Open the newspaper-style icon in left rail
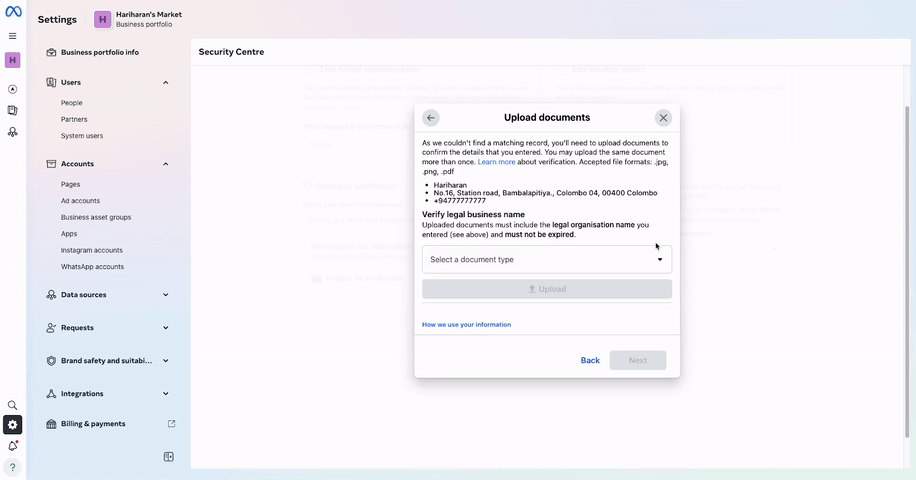Viewport: 916px width, 480px height. click(12, 110)
